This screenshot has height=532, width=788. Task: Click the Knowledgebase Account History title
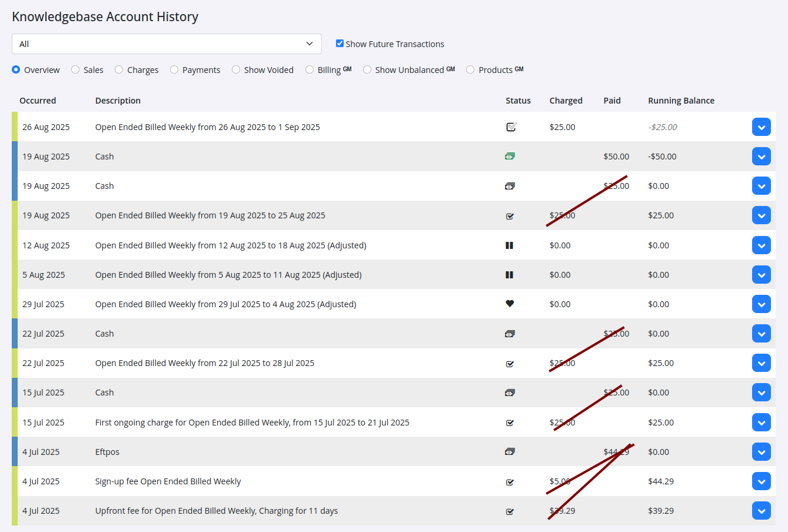(x=105, y=16)
